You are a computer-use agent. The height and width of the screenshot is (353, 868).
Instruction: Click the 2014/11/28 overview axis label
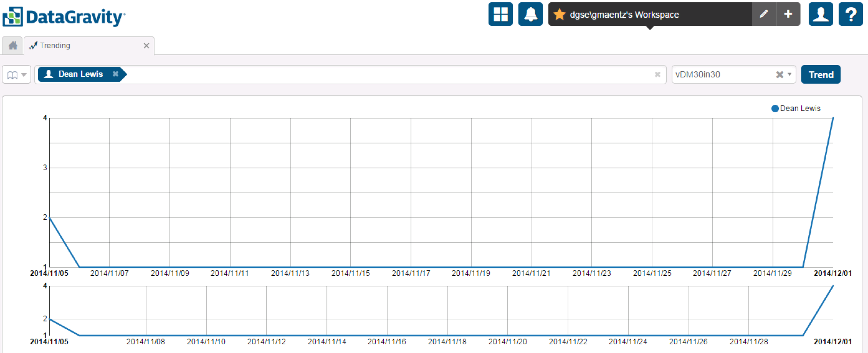[x=749, y=342]
